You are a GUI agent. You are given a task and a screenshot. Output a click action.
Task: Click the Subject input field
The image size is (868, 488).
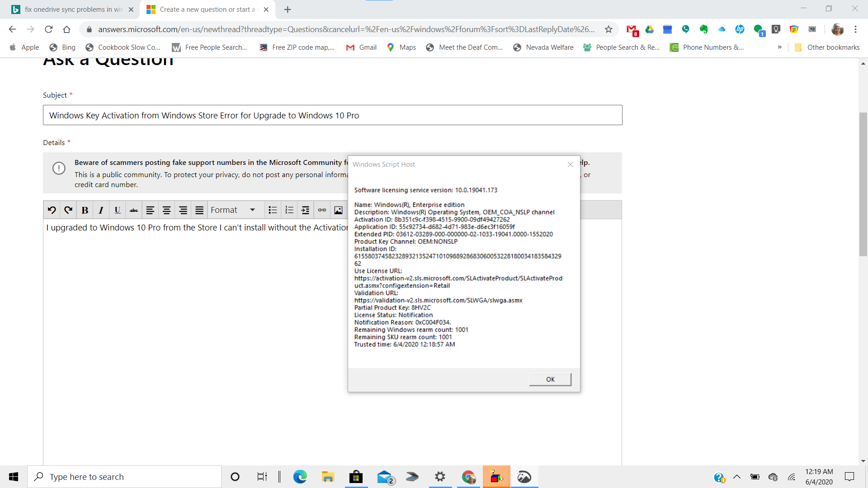tap(332, 115)
